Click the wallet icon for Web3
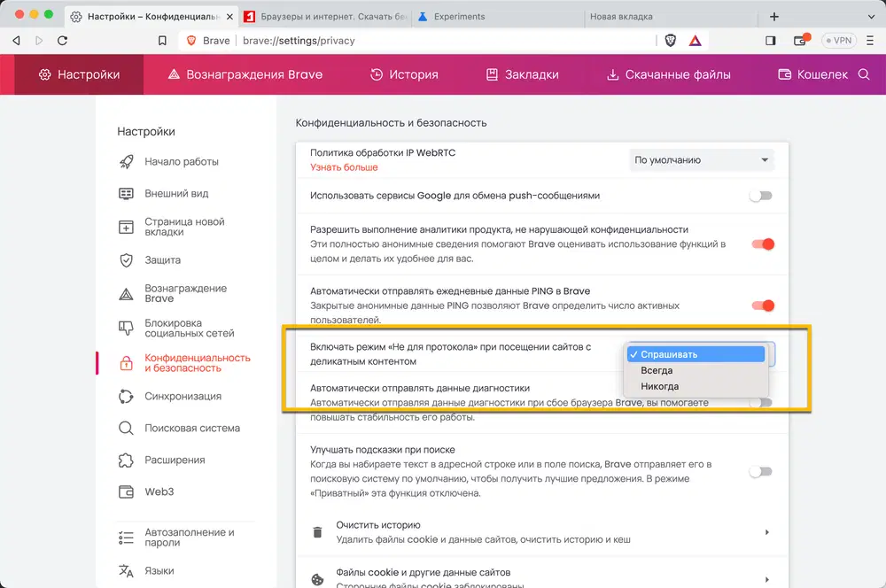886x588 pixels. point(126,492)
